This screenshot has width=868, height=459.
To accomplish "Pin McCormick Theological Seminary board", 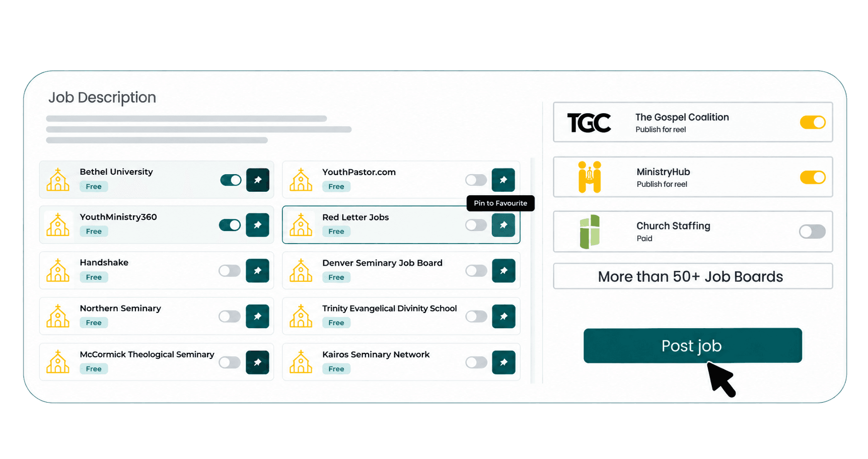I will tap(257, 362).
